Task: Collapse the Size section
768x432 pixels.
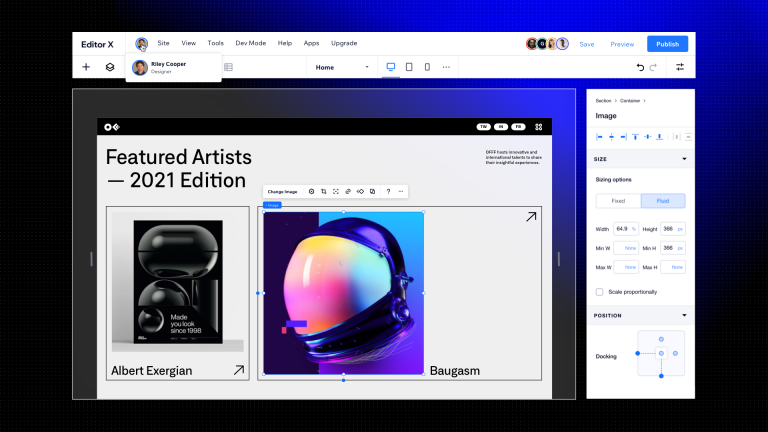Action: coord(684,159)
